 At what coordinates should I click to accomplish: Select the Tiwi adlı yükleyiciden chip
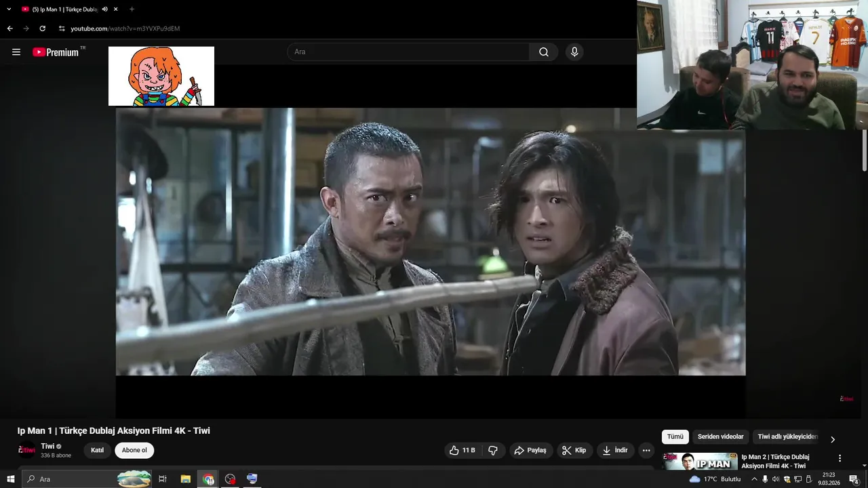click(x=787, y=437)
